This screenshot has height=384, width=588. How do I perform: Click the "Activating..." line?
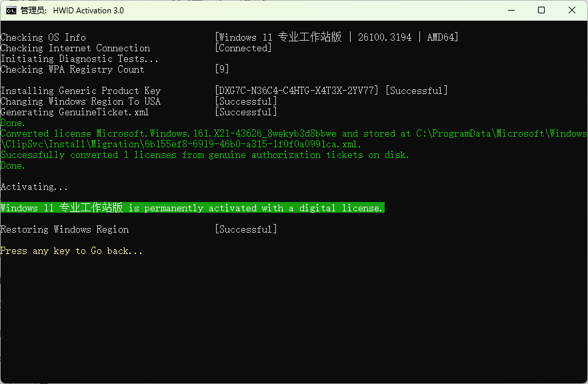(x=34, y=187)
